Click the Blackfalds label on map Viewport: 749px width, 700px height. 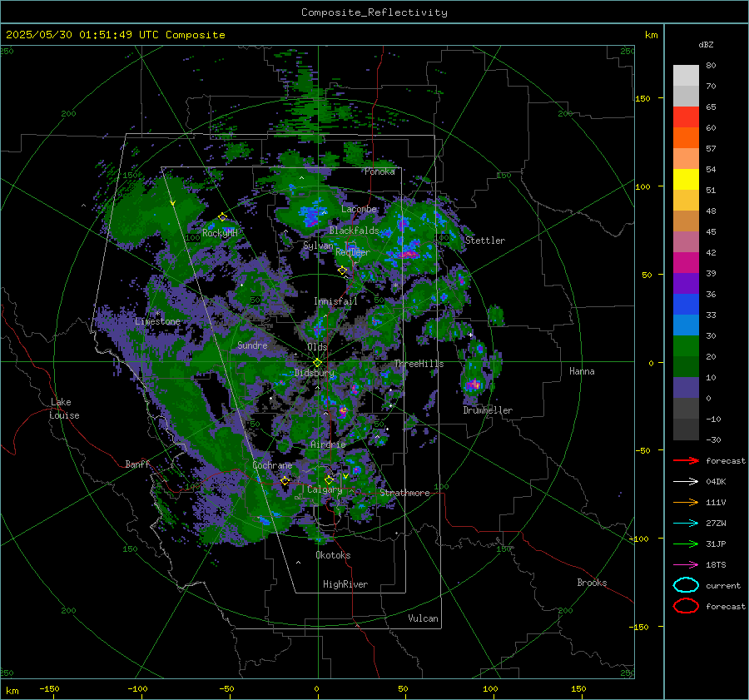click(354, 231)
